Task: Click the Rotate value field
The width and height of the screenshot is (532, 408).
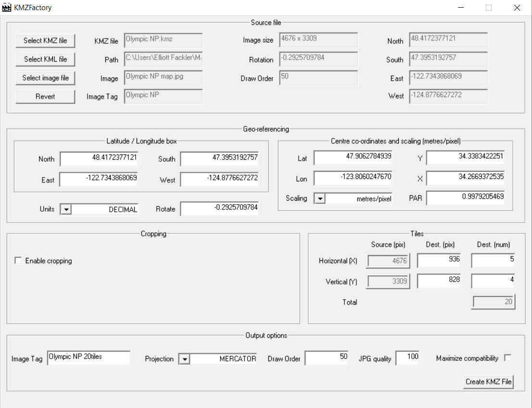Action: pos(219,208)
